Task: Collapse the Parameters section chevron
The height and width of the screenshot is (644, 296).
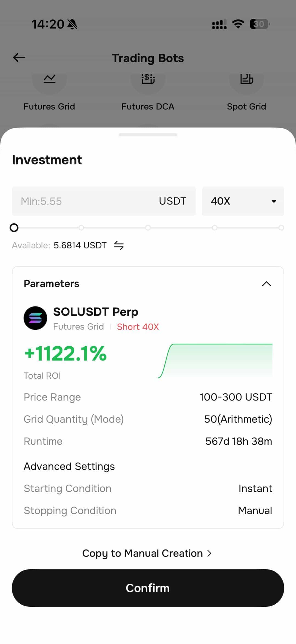Action: 266,284
